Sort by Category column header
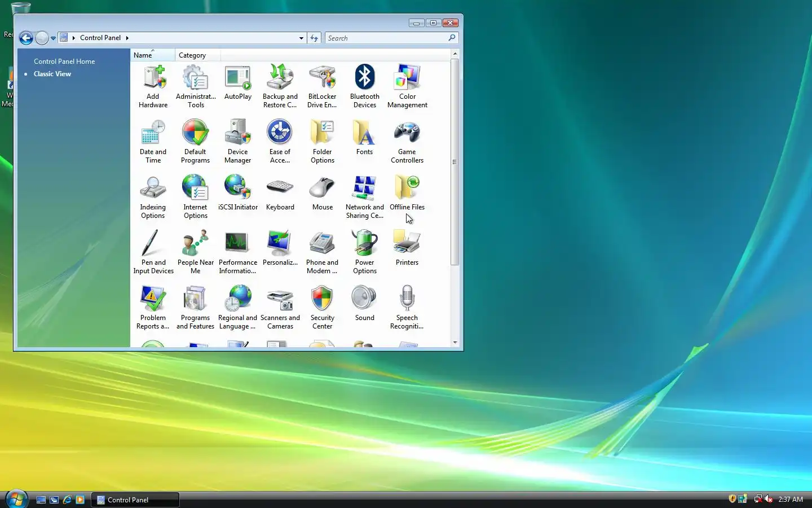The height and width of the screenshot is (508, 812). [x=197, y=55]
